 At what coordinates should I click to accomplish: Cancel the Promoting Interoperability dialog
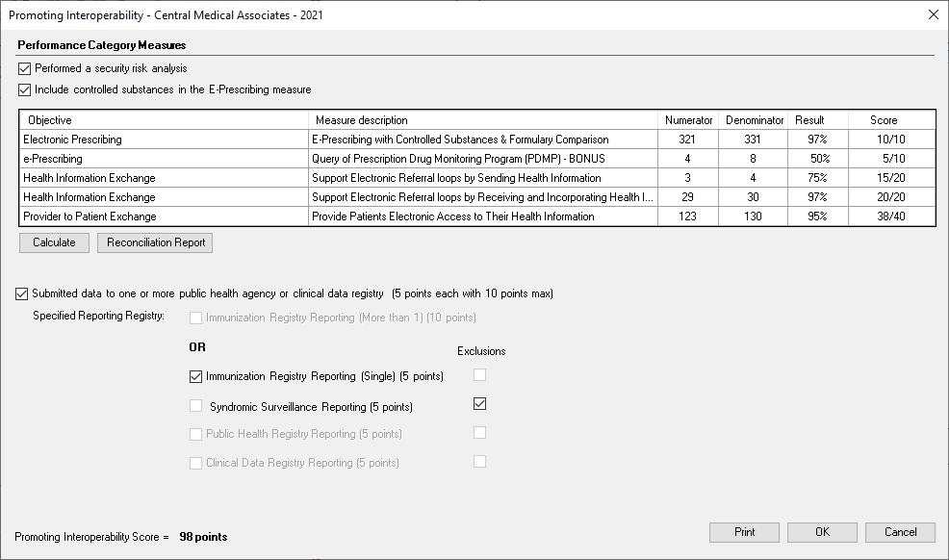(901, 532)
